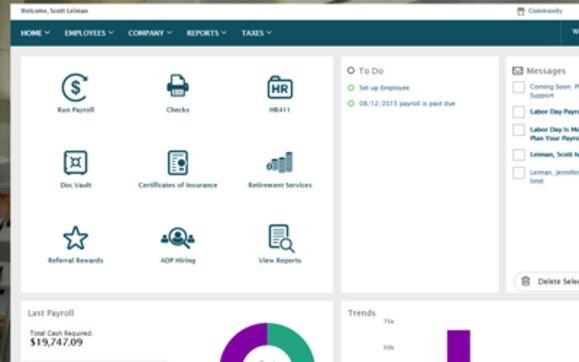Click the Delete Selected button
Image resolution: width=579 pixels, height=362 pixels.
click(547, 281)
